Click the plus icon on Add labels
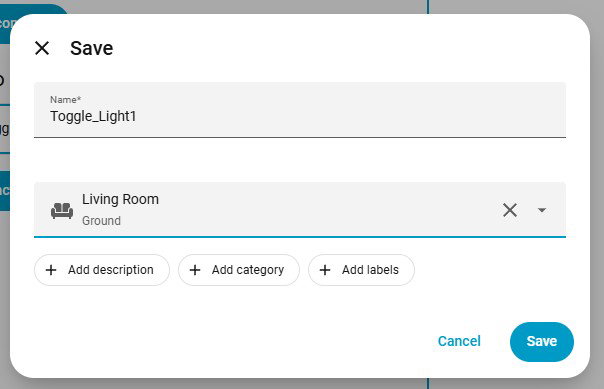The image size is (604, 389). [x=325, y=270]
